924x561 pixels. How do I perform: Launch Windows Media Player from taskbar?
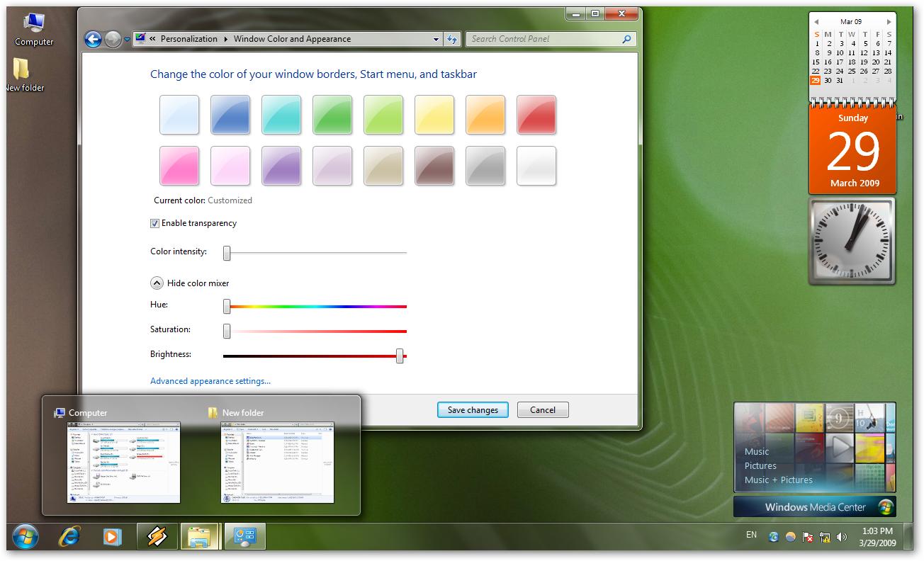[x=112, y=537]
